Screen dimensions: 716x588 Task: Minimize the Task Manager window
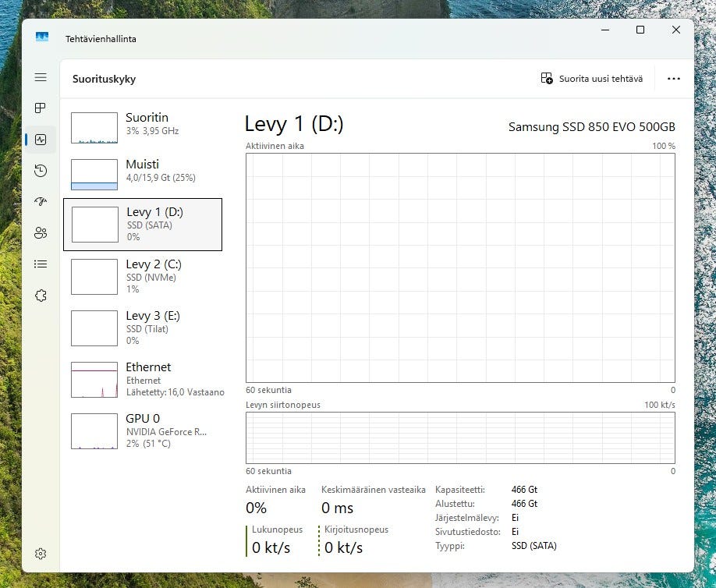(605, 30)
